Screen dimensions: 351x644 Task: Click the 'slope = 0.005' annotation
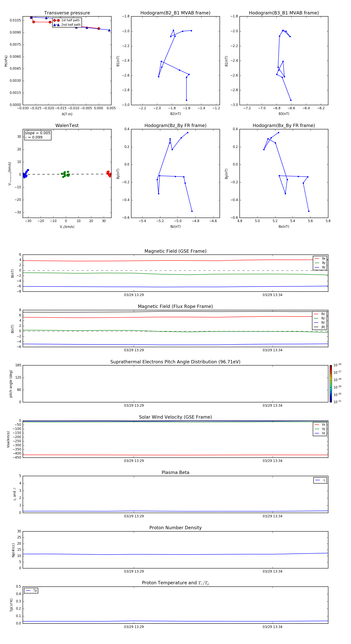(38, 133)
